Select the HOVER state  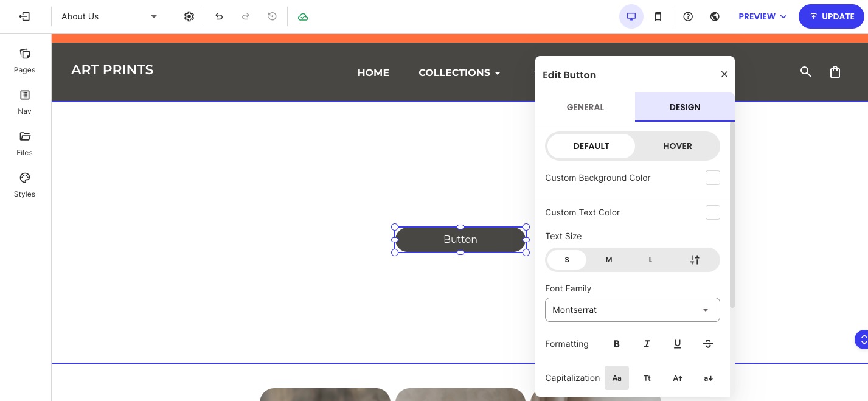678,146
